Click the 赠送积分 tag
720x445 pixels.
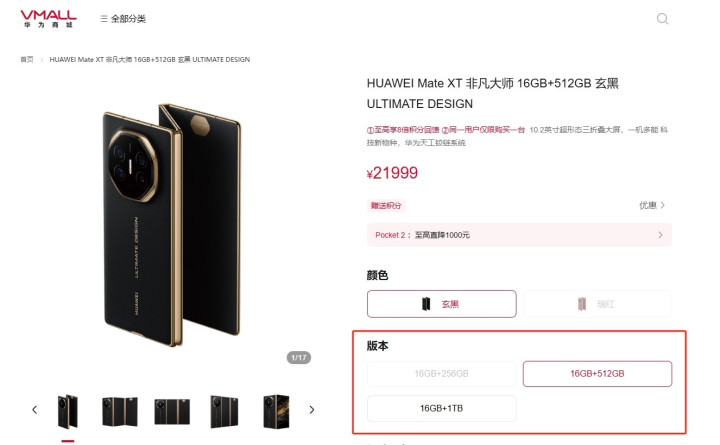pos(386,206)
